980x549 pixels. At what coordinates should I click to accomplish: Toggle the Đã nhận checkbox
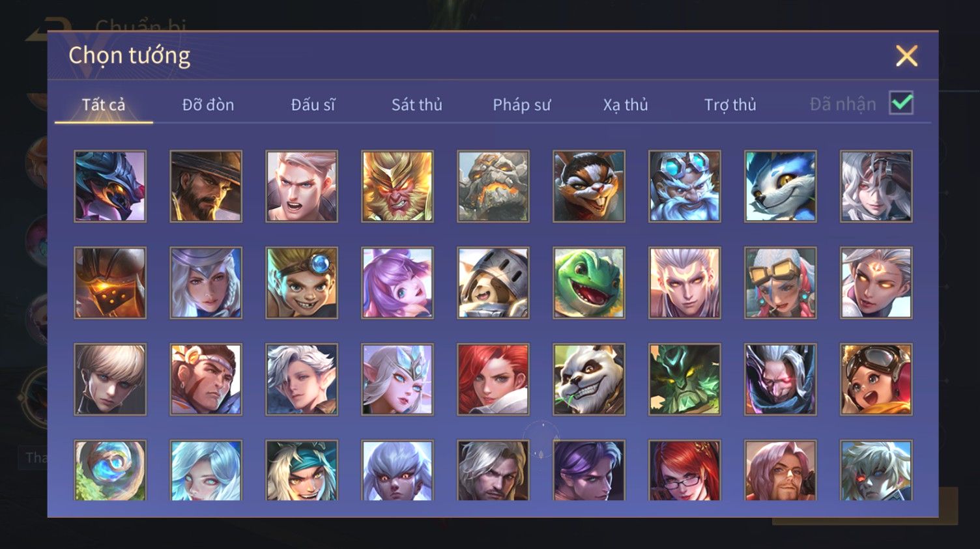pos(901,103)
